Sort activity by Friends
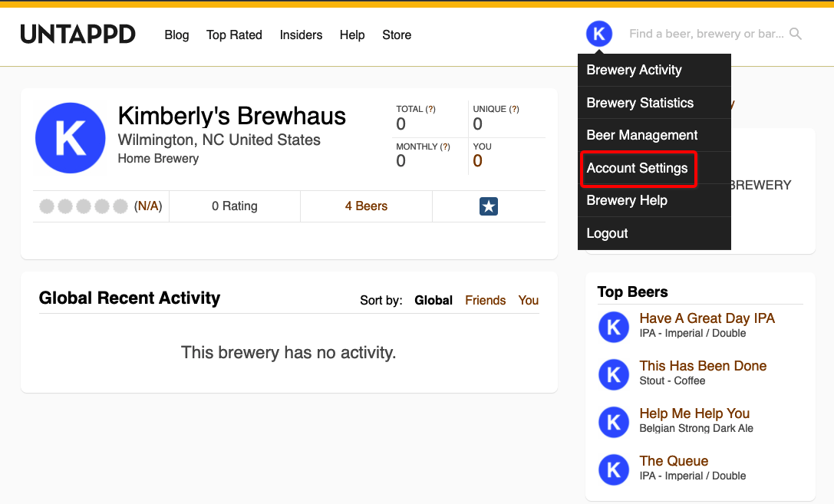Screen dimensions: 834x504 [x=485, y=301]
